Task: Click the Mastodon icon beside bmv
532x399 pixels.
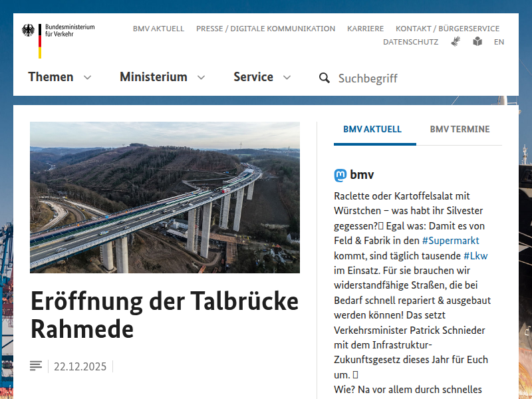Action: click(340, 176)
